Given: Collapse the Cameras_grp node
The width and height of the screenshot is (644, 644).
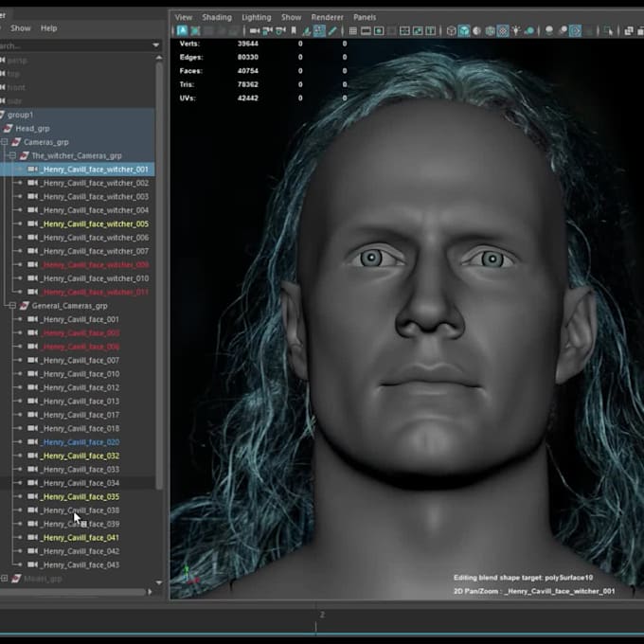Looking at the screenshot, I should [x=4, y=142].
